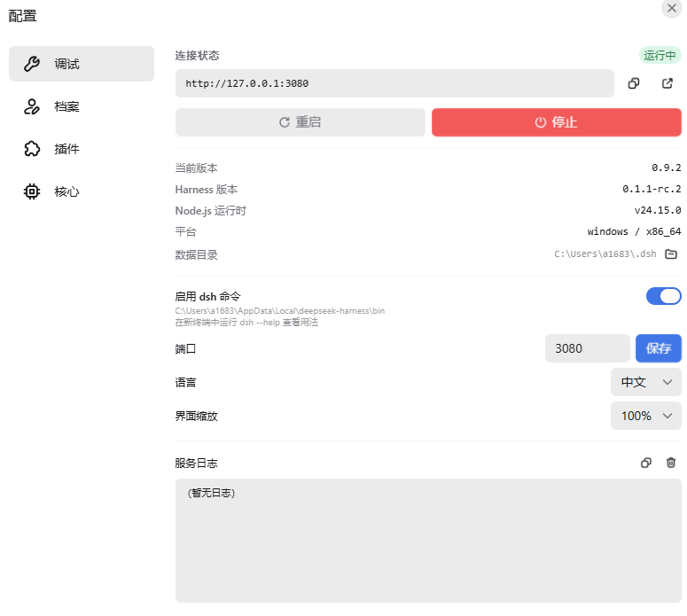Open the 语言 dropdown showing 中文
The width and height of the screenshot is (687, 616).
[646, 382]
